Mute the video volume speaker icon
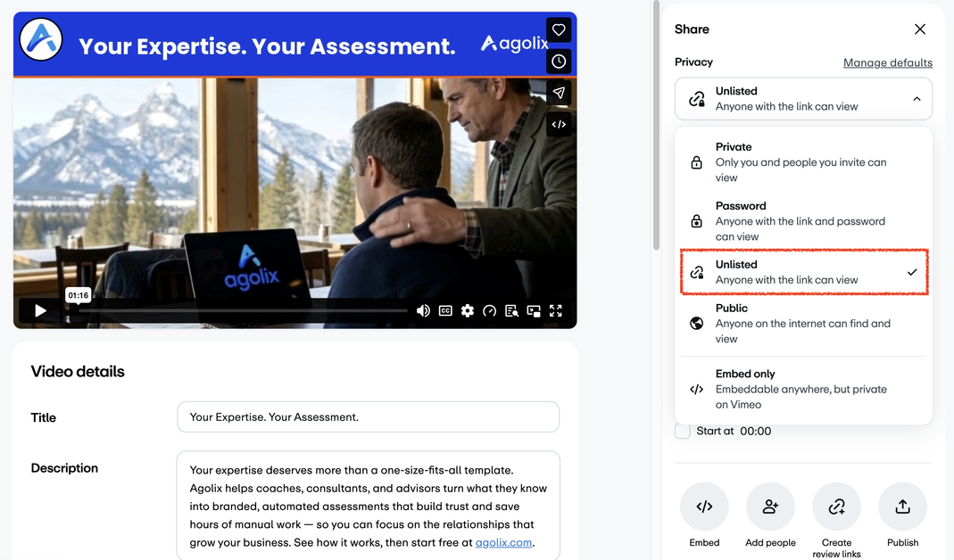This screenshot has height=560, width=954. (423, 310)
